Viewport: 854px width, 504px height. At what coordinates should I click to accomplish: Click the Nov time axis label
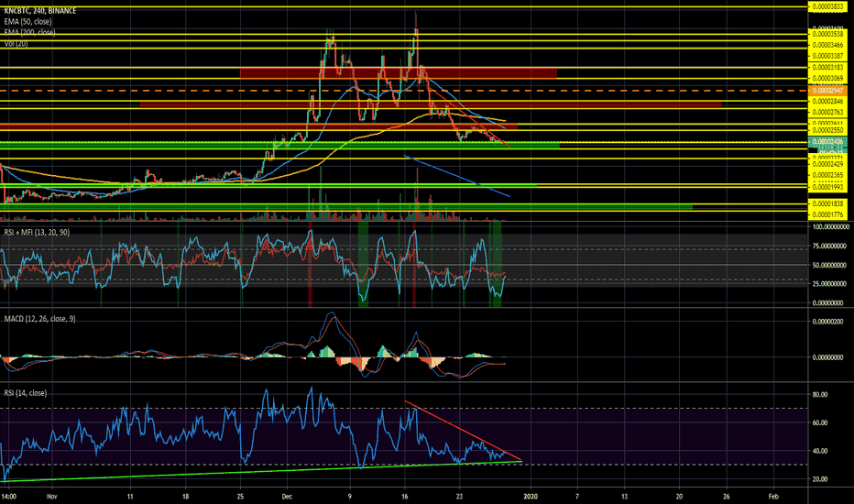[51, 497]
